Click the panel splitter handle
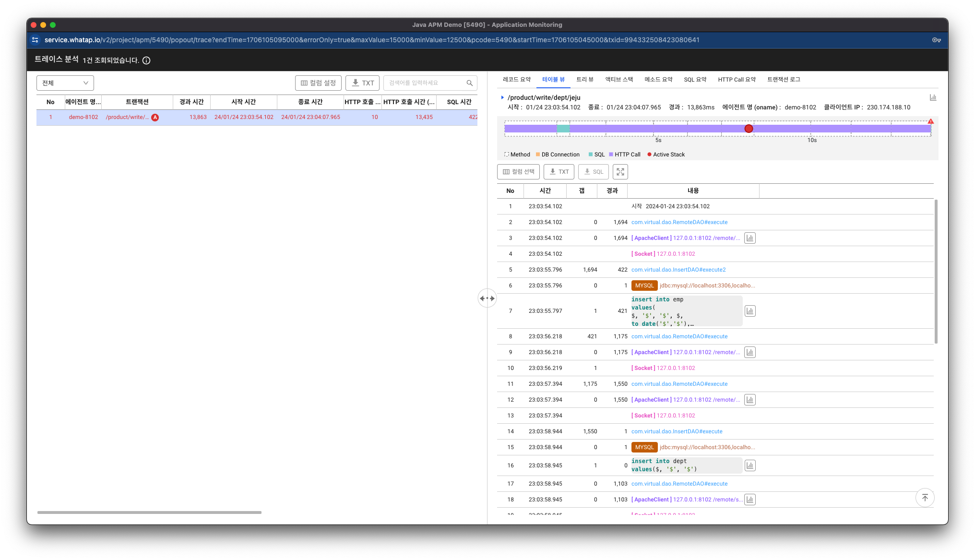Viewport: 975px width, 560px height. (x=487, y=298)
